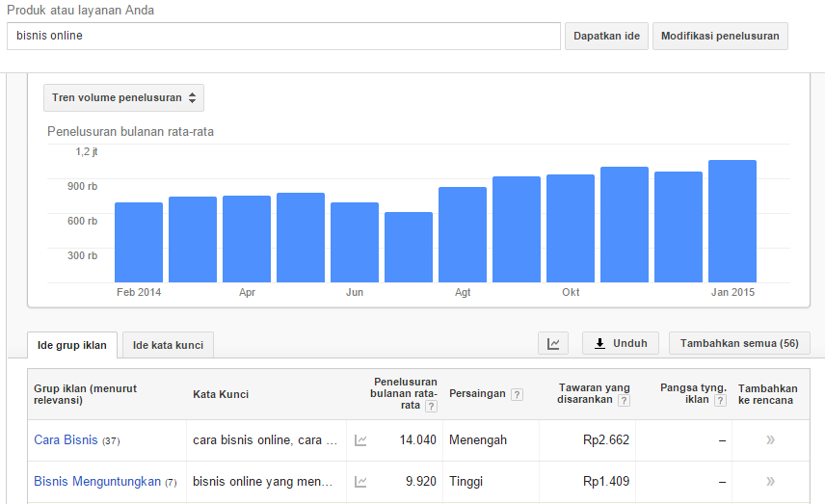Show help for Persaingan column
825x504 pixels.
click(x=517, y=394)
